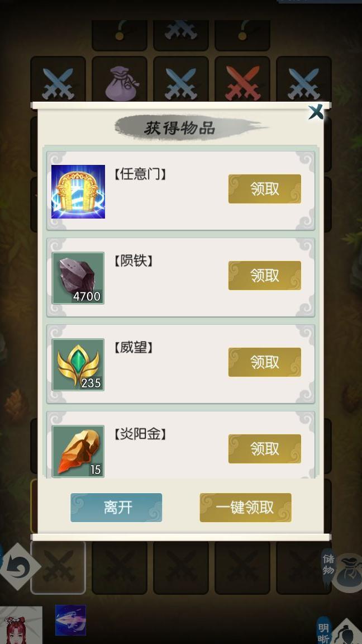Open the 储物 storage bag
Screen dimensions: 362x644
[x=341, y=569]
